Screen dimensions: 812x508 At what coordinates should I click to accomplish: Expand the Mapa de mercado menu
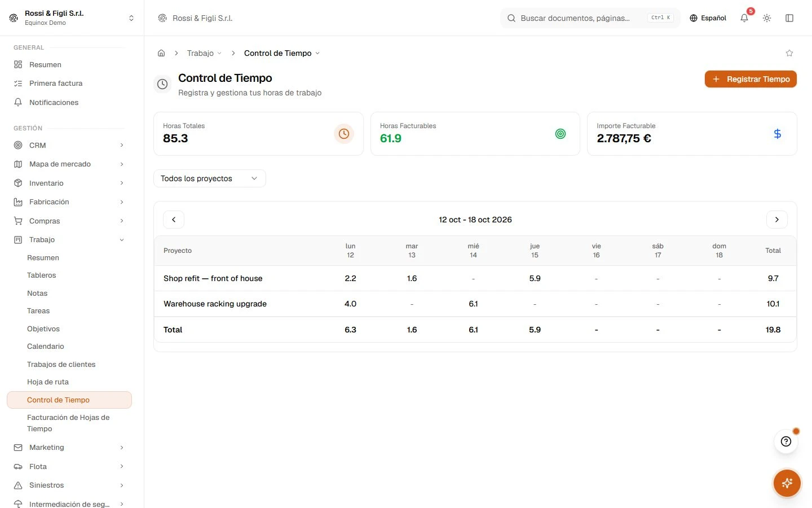pos(69,164)
